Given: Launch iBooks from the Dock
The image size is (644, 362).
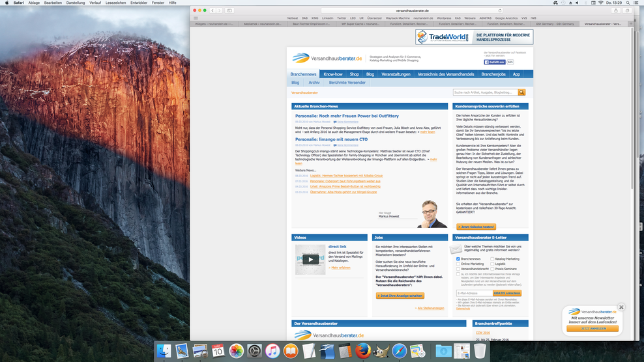Looking at the screenshot, I should (291, 351).
